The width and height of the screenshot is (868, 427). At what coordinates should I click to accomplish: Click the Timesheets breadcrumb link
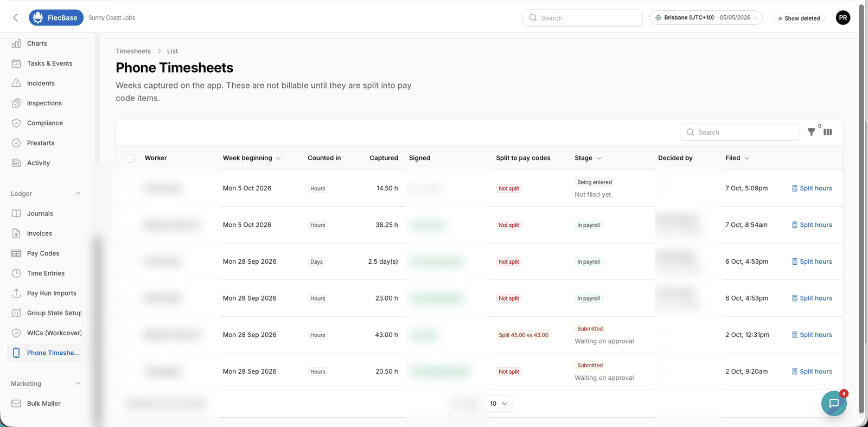click(133, 51)
